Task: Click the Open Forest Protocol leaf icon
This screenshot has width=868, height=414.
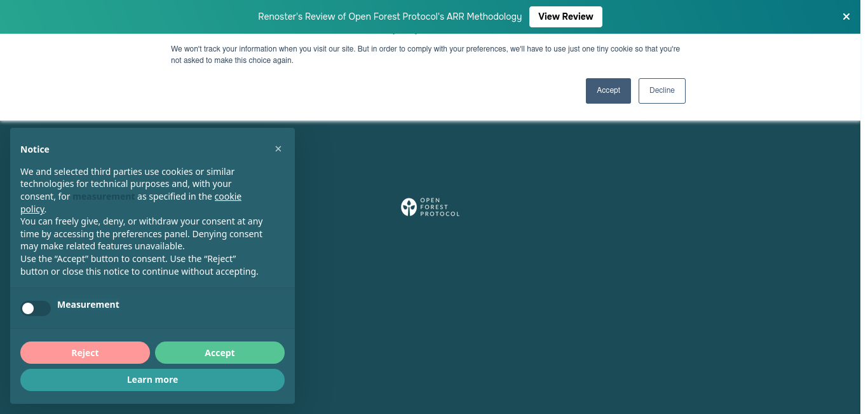Action: 409,207
